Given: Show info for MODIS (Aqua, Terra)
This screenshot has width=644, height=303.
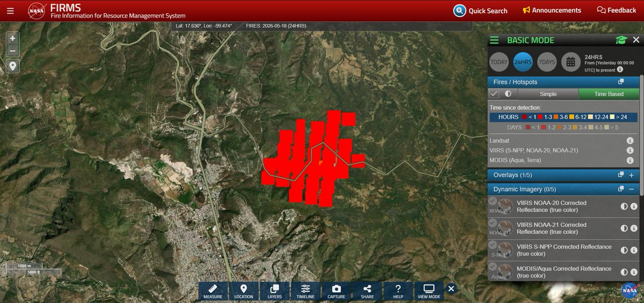Looking at the screenshot, I should point(630,160).
